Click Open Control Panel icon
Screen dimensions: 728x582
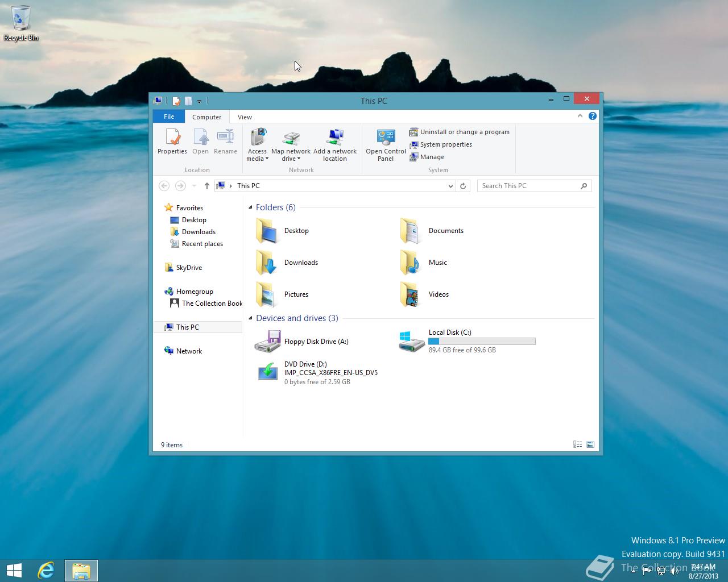386,145
